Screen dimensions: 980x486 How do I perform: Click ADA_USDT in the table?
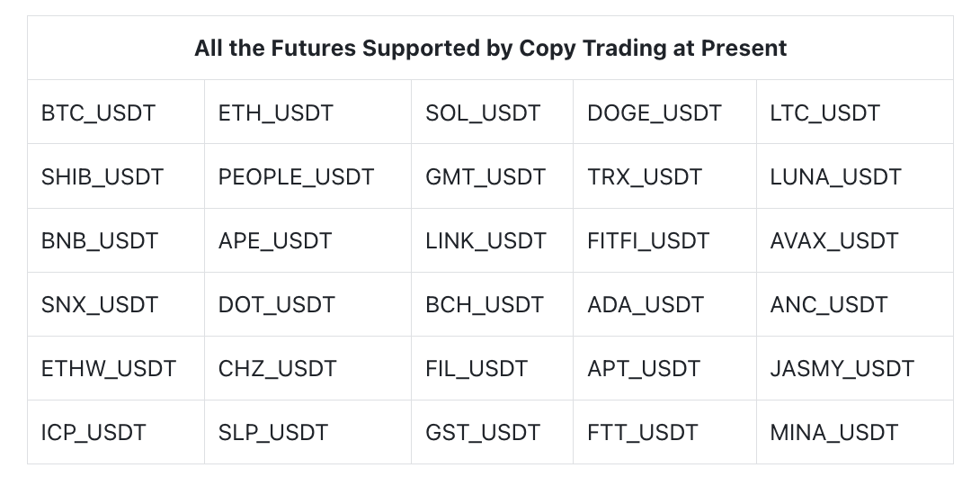click(645, 305)
